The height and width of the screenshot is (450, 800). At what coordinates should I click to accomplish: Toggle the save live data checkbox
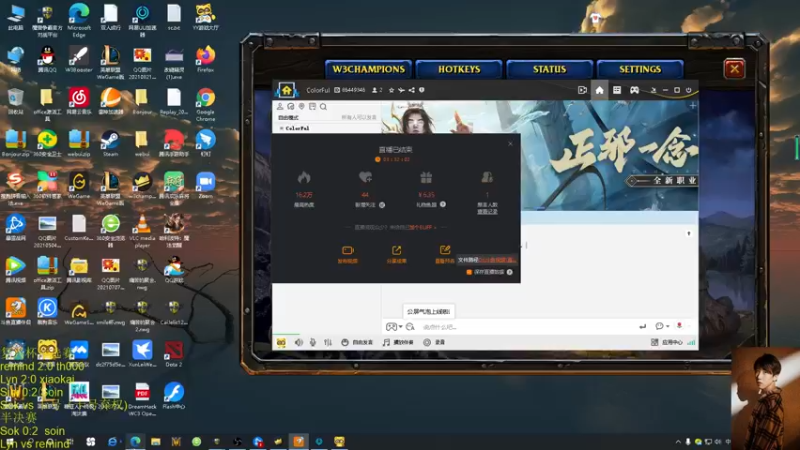click(469, 272)
